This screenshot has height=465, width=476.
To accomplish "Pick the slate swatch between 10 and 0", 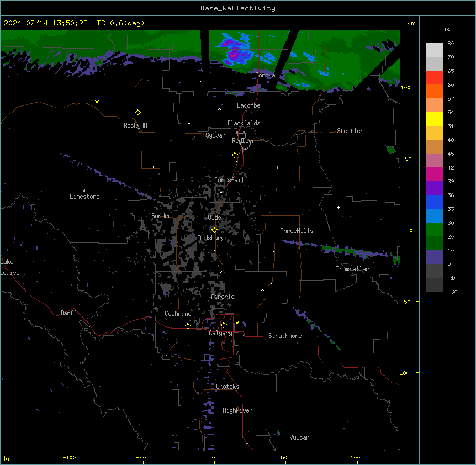I will pos(434,257).
